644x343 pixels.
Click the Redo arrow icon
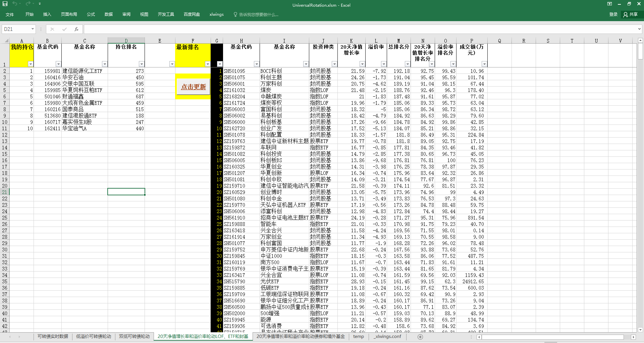(28, 4)
